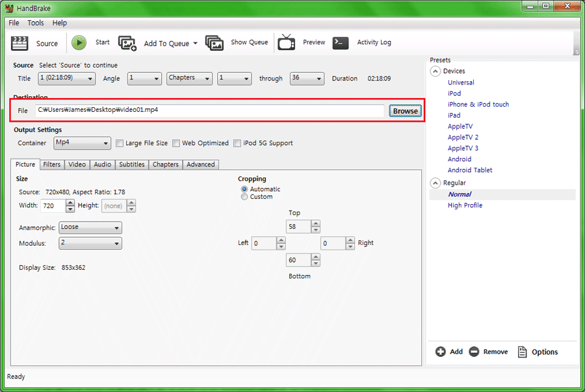Open the File menu

[x=14, y=23]
